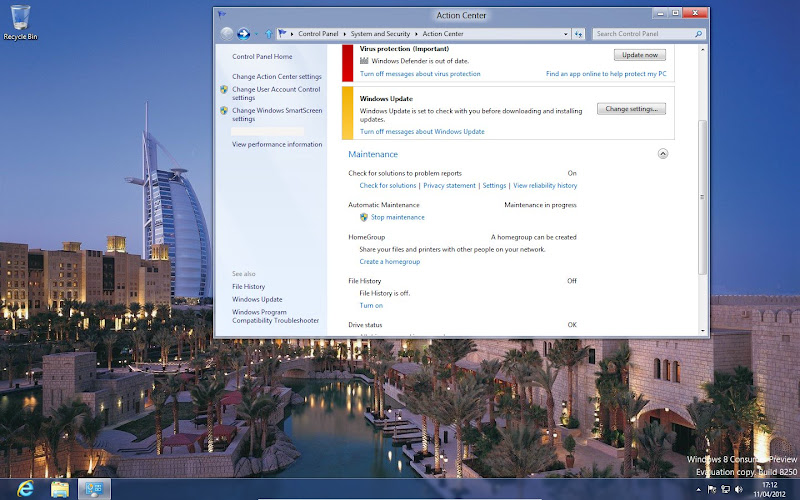
Task: Click the refresh button beside address bar
Action: [x=579, y=34]
